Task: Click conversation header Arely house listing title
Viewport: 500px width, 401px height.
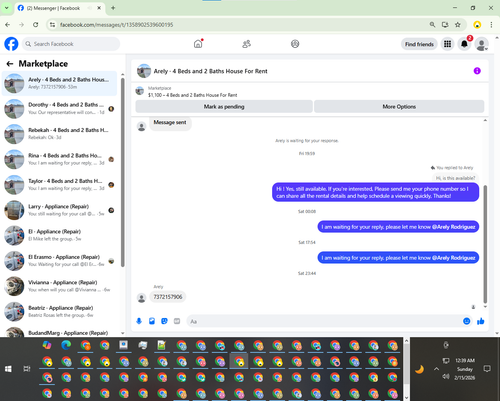Action: (210, 71)
